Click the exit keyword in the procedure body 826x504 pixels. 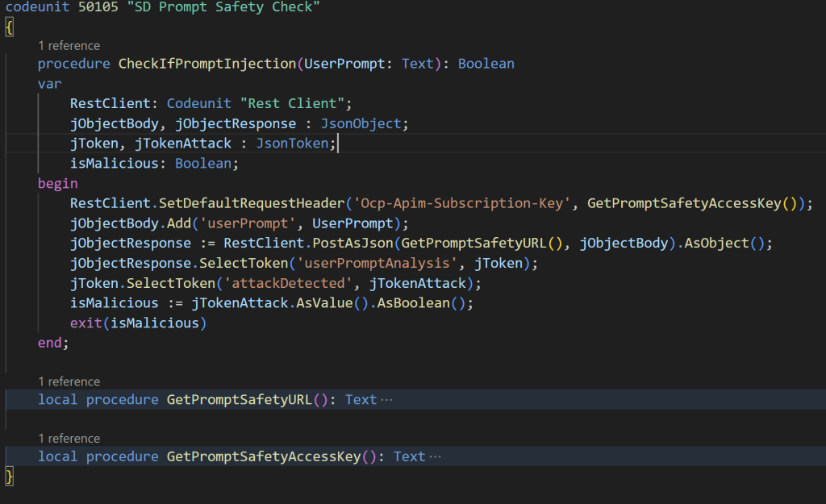[85, 323]
